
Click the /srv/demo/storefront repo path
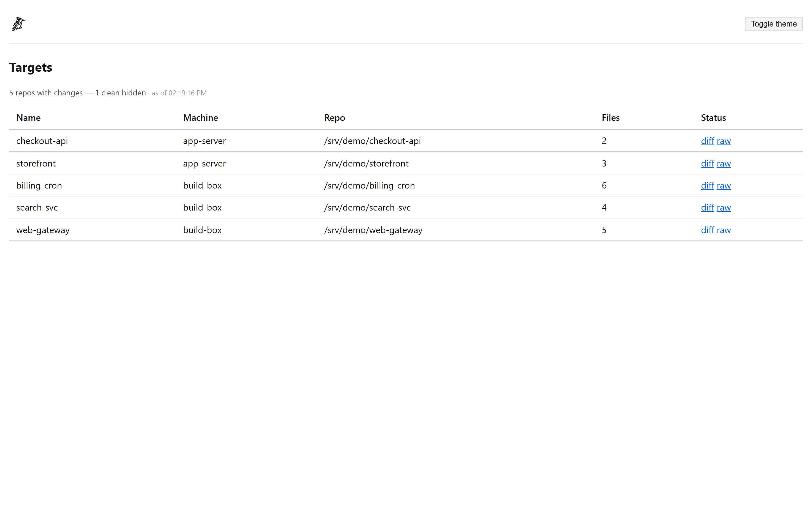(x=367, y=163)
